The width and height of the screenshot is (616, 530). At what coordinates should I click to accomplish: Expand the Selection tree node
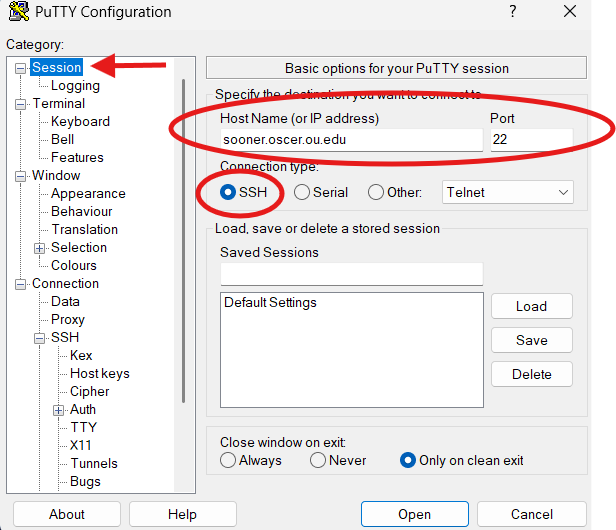pos(40,248)
